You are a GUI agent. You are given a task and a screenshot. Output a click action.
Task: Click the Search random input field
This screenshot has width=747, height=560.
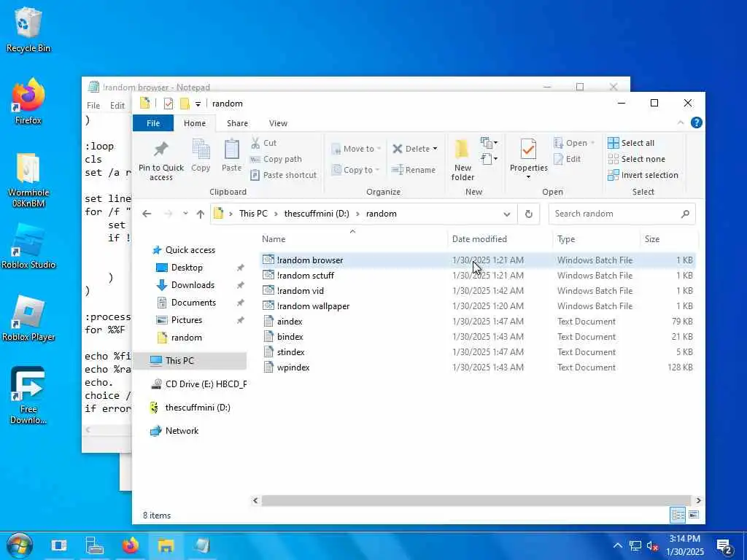pyautogui.click(x=622, y=214)
